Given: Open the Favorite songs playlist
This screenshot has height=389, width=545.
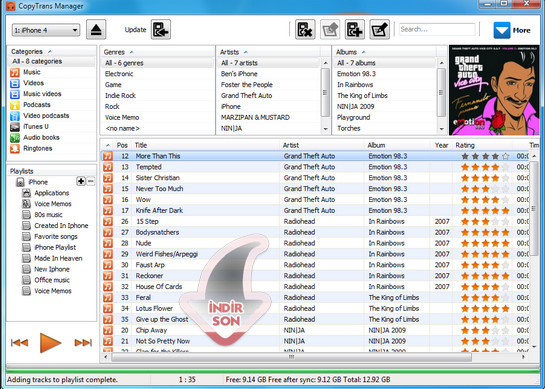Looking at the screenshot, I should tap(56, 237).
